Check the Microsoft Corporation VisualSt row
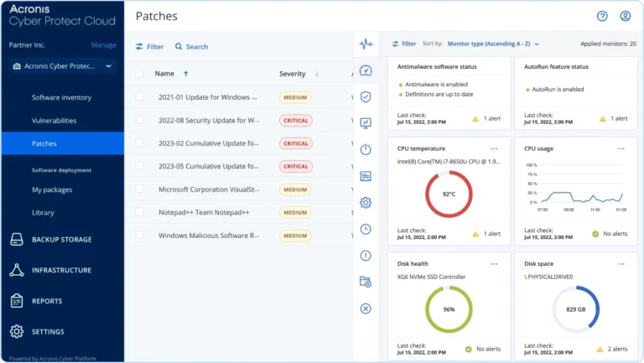This screenshot has width=644, height=363. pos(140,189)
